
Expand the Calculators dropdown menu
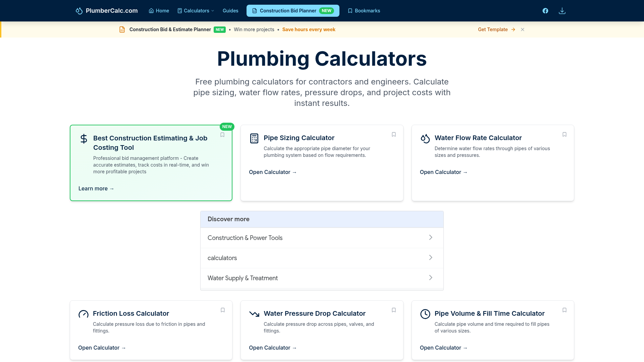point(196,11)
